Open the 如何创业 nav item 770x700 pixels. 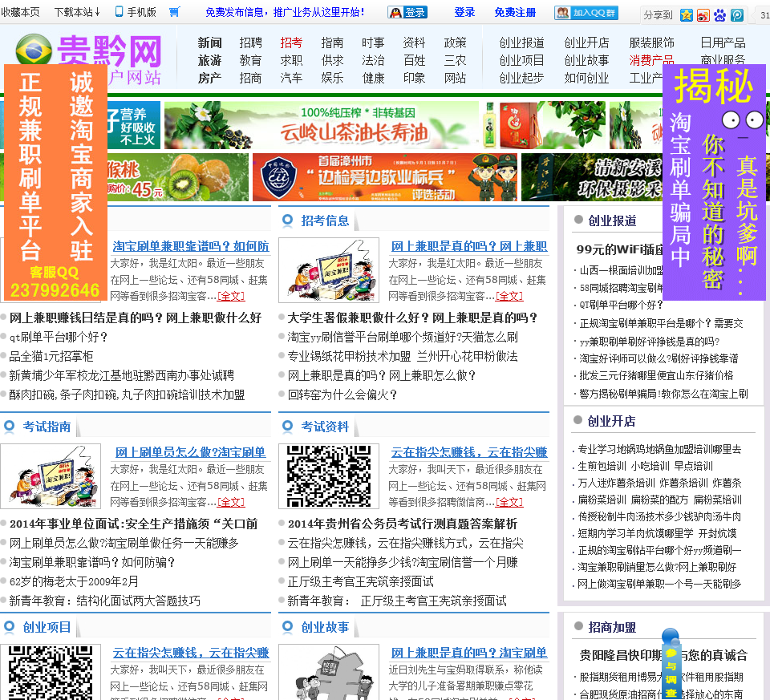tap(586, 78)
